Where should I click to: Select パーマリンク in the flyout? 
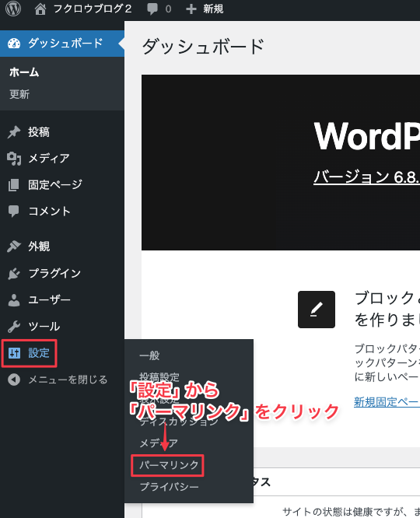pos(169,465)
